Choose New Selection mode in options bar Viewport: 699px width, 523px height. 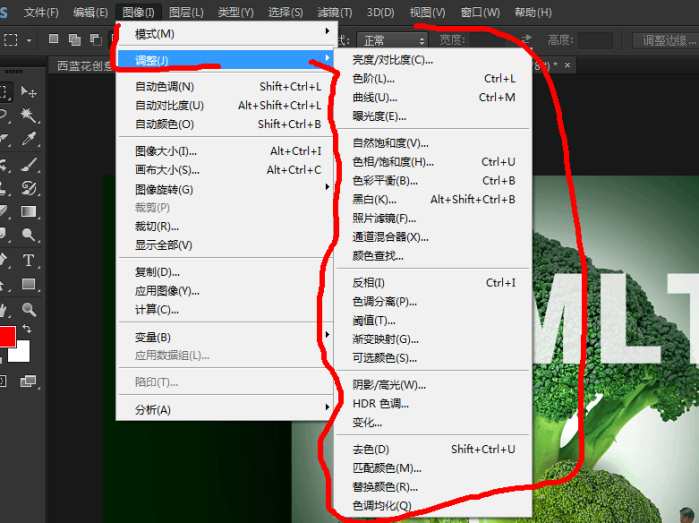[53, 39]
